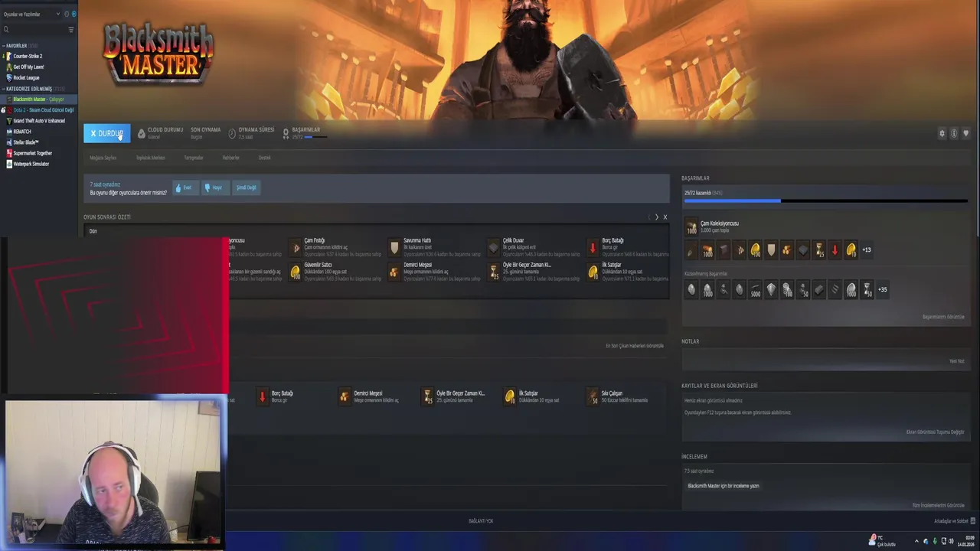This screenshot has width=980, height=551.
Task: Click the İlk Satışlar coin icon in summary
Action: click(593, 272)
